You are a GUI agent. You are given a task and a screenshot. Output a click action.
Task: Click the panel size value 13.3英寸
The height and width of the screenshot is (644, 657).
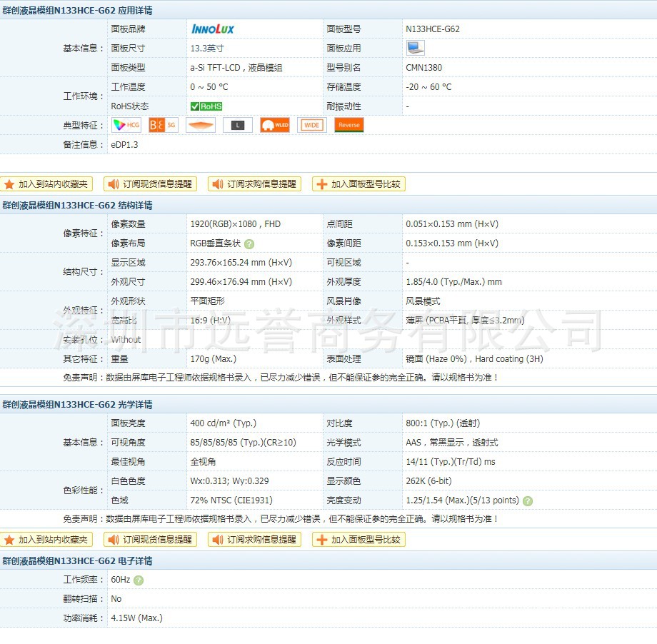point(207,48)
